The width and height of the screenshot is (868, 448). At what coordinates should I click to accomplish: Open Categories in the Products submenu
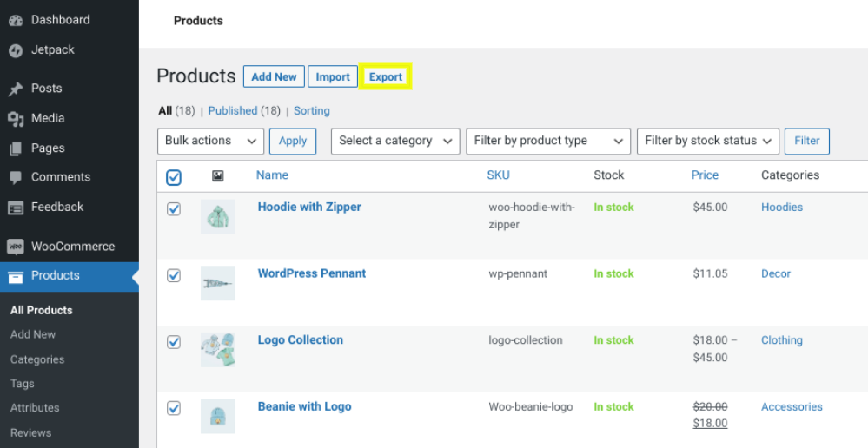(x=37, y=359)
